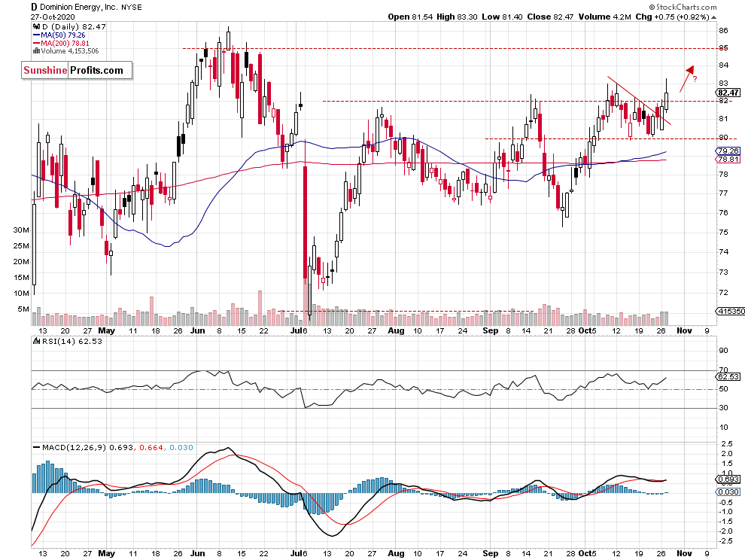Click the blue 0.030 histogram value in MACD label
745x560 pixels.
[181, 447]
